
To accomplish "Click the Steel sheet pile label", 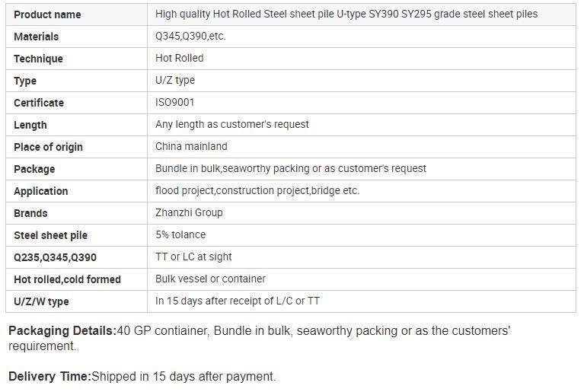I will click(x=51, y=235).
